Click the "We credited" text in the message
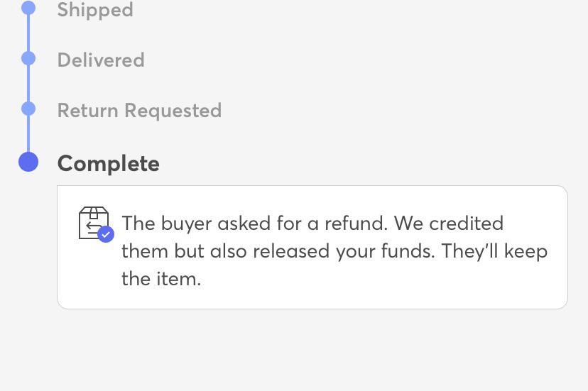The image size is (588, 391). click(x=449, y=224)
